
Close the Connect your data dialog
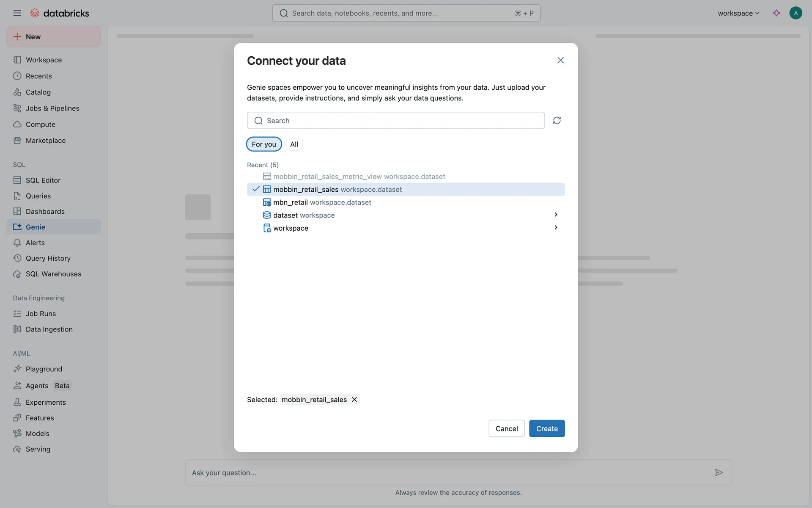point(560,61)
